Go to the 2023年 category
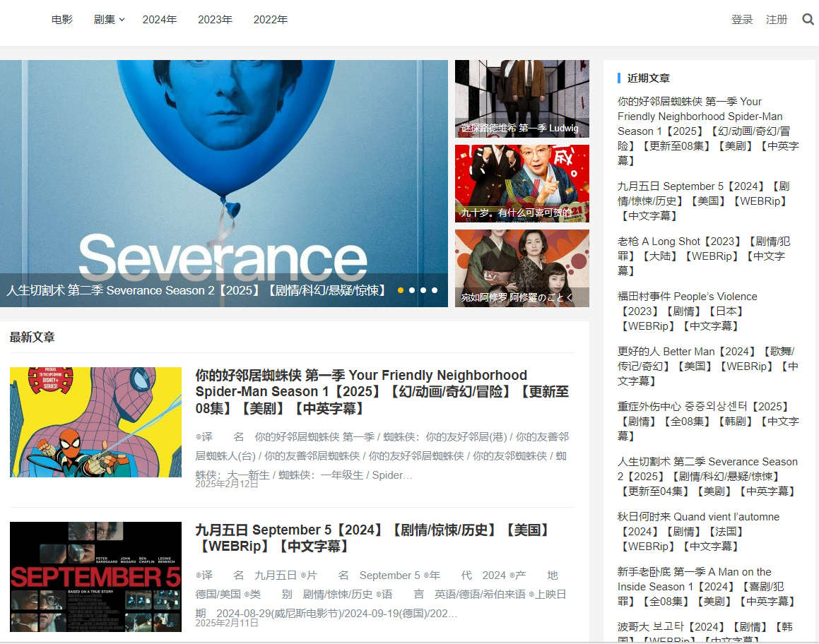The height and width of the screenshot is (644, 819). 215,19
